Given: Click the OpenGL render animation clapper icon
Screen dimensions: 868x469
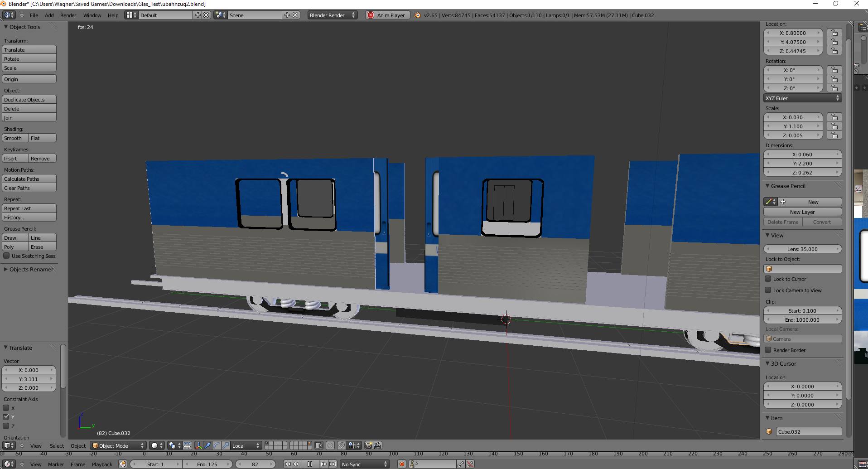Looking at the screenshot, I should [x=377, y=445].
